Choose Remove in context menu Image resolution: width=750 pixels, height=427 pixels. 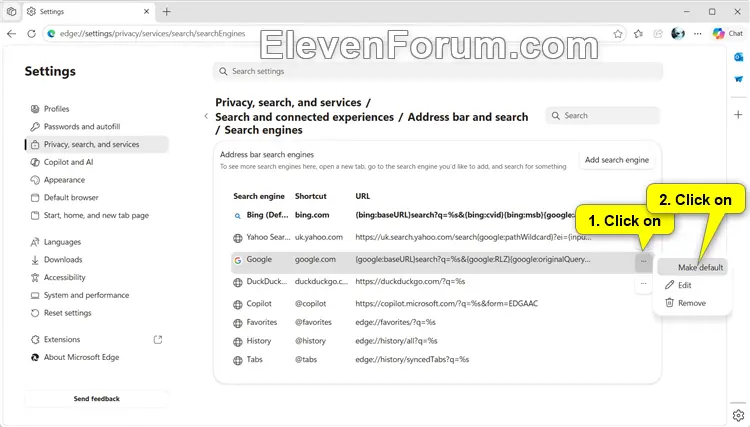click(693, 303)
